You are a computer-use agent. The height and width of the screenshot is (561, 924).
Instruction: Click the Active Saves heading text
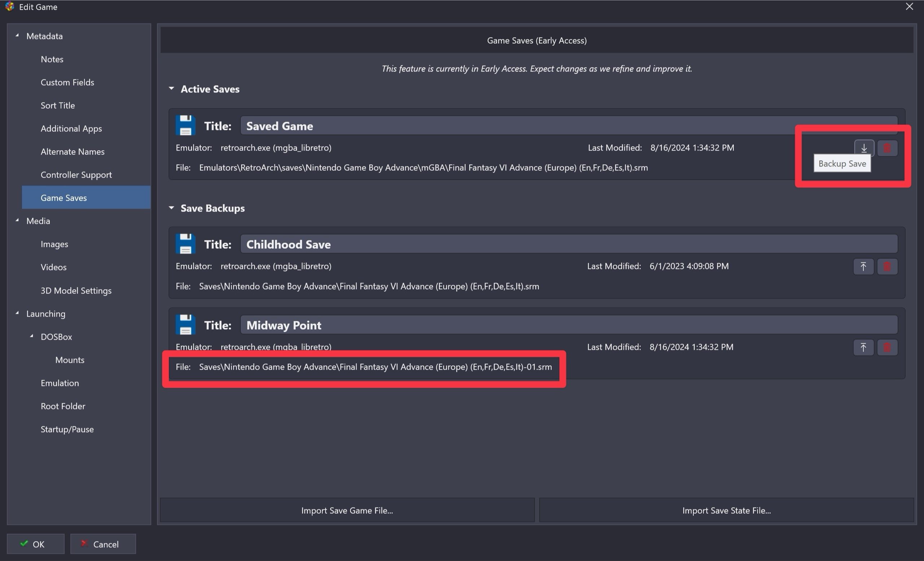[x=210, y=89]
